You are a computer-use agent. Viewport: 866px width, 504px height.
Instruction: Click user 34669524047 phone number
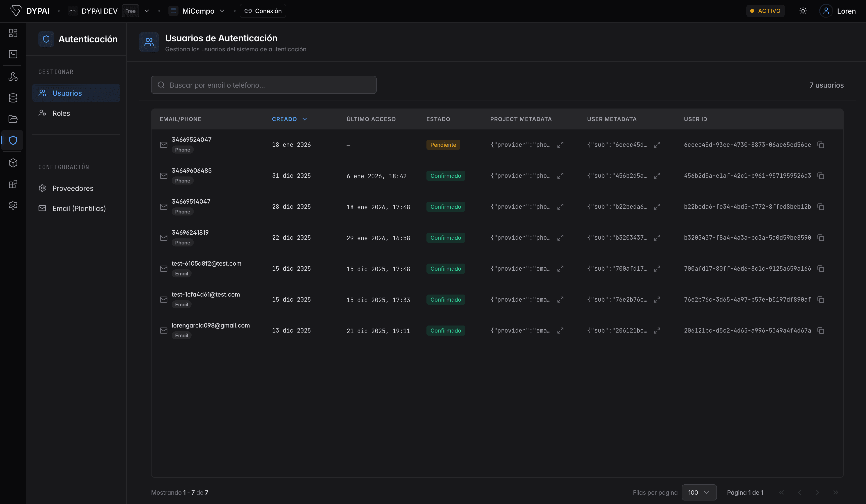tap(191, 139)
